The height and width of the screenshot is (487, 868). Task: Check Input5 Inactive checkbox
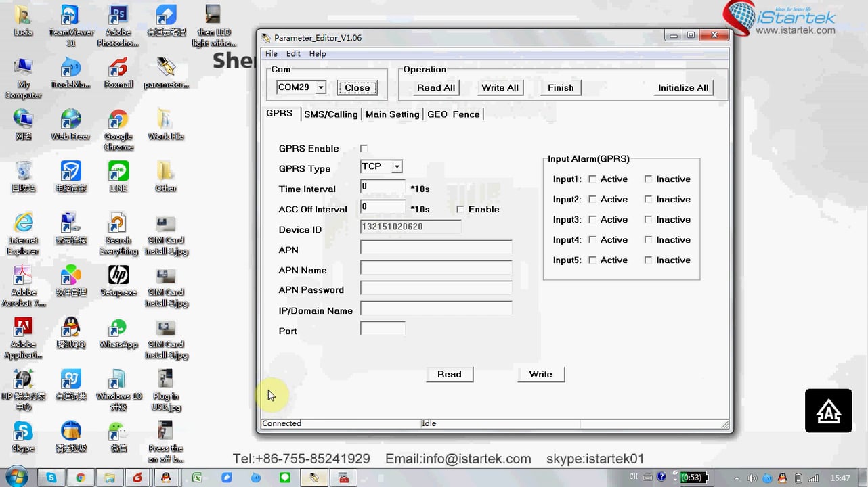point(648,260)
